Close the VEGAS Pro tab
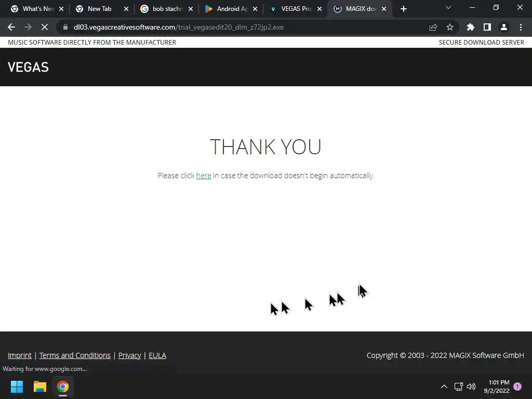 (320, 9)
